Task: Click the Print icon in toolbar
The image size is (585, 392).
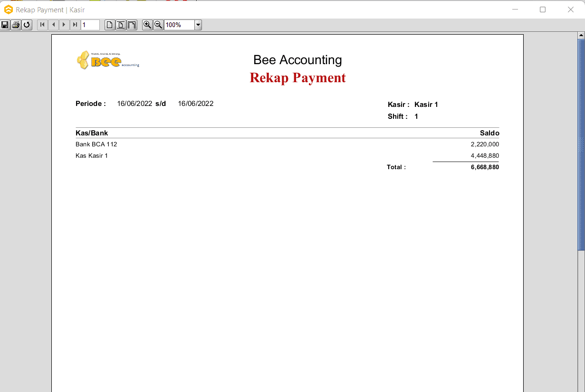Action: 16,25
